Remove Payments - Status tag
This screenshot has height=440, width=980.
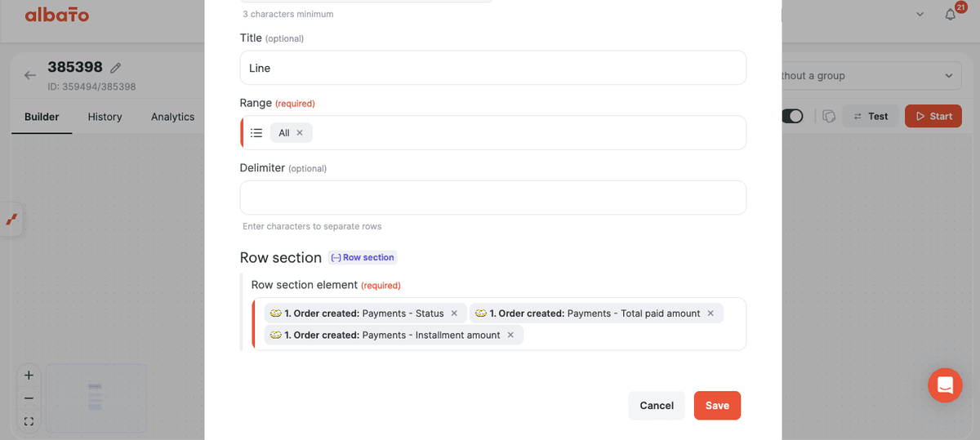point(454,313)
